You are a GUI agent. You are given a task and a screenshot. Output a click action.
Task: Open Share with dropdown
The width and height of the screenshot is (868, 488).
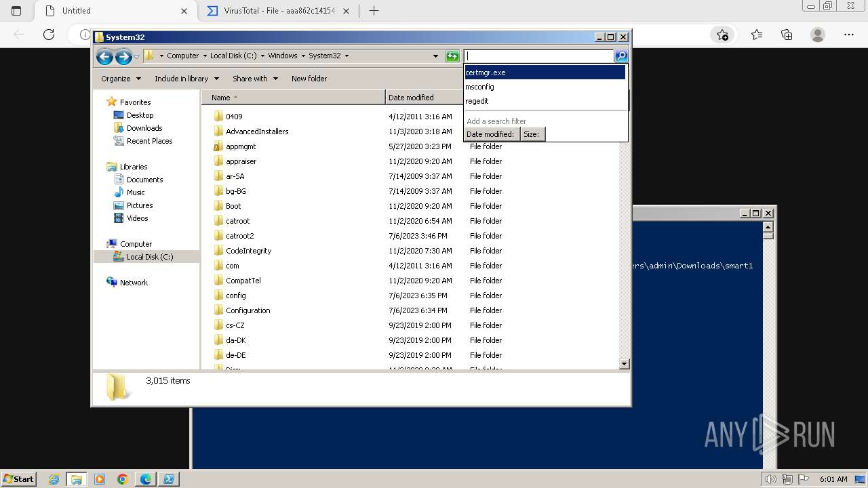[255, 79]
